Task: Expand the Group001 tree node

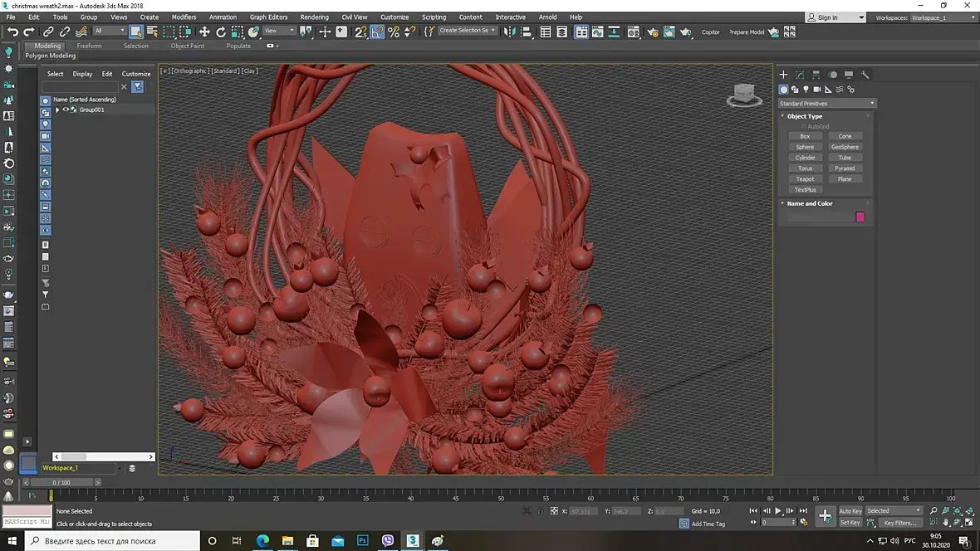Action: [57, 110]
